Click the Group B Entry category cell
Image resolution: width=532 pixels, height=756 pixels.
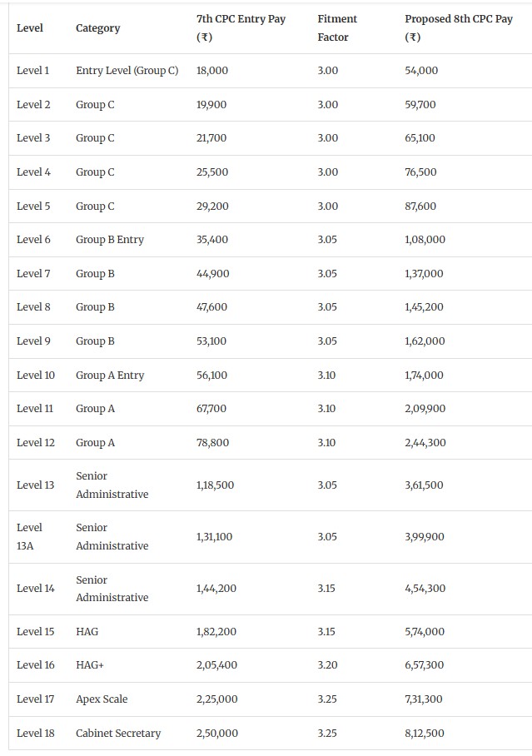pos(109,240)
